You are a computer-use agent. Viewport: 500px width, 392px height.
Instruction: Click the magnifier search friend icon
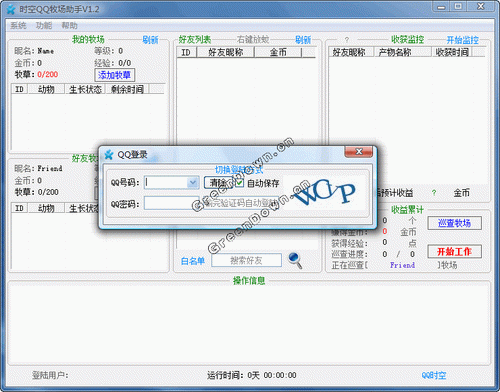(x=295, y=260)
